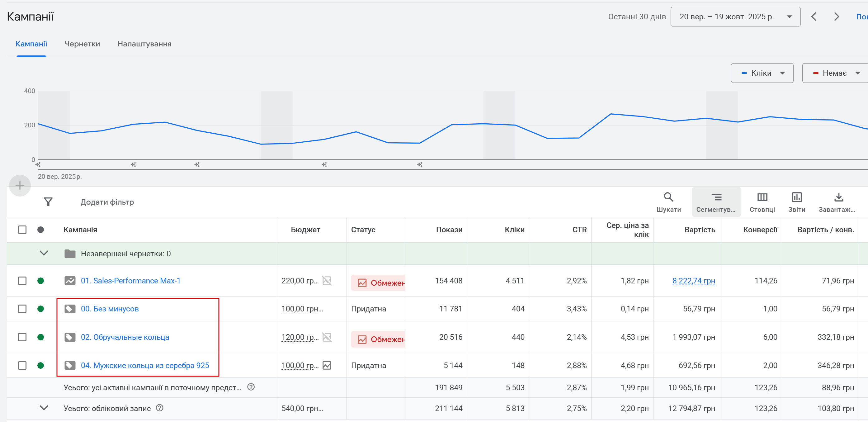The width and height of the screenshot is (868, 422).
Task: Click the 8 222,74 грн cost link
Action: [x=693, y=280]
